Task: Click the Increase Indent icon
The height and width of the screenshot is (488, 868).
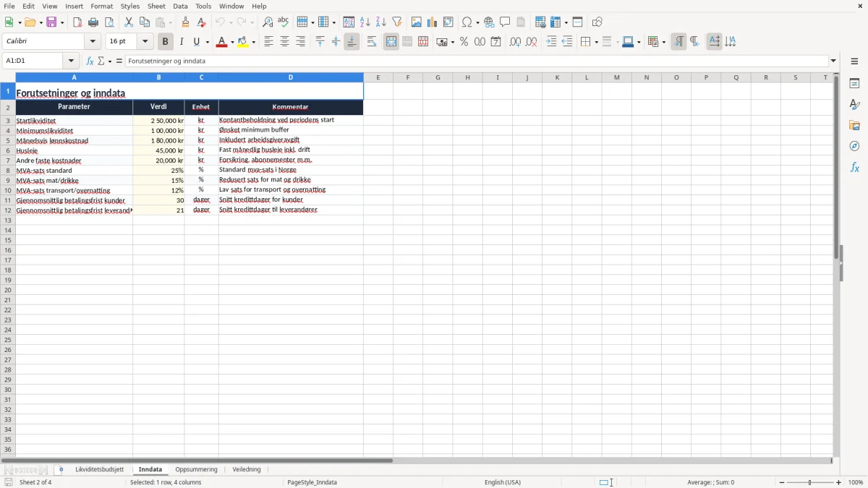Action: tap(551, 42)
